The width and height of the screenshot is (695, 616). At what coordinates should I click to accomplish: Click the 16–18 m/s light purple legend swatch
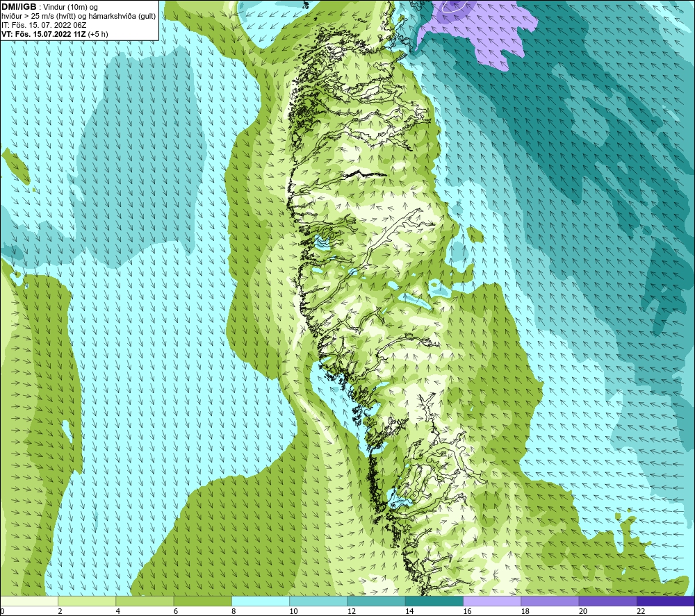point(492,601)
